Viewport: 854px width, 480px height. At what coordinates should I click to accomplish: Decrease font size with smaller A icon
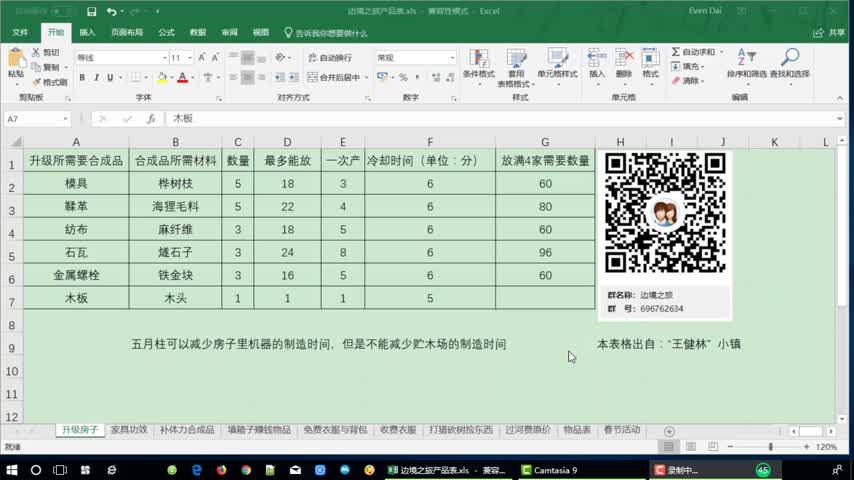pyautogui.click(x=215, y=57)
